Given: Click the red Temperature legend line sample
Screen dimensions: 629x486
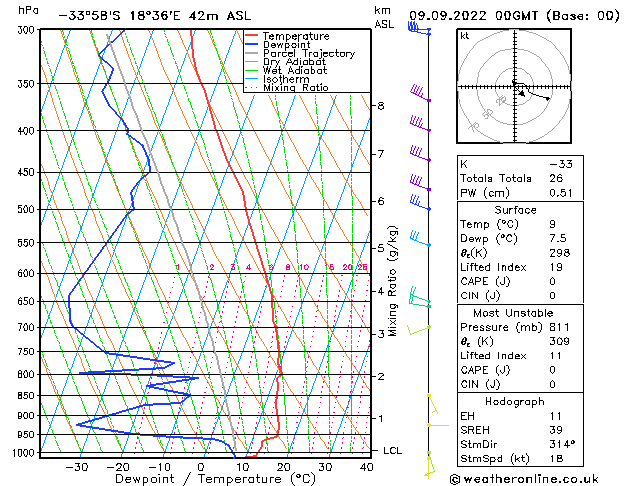Looking at the screenshot, I should click(252, 36).
